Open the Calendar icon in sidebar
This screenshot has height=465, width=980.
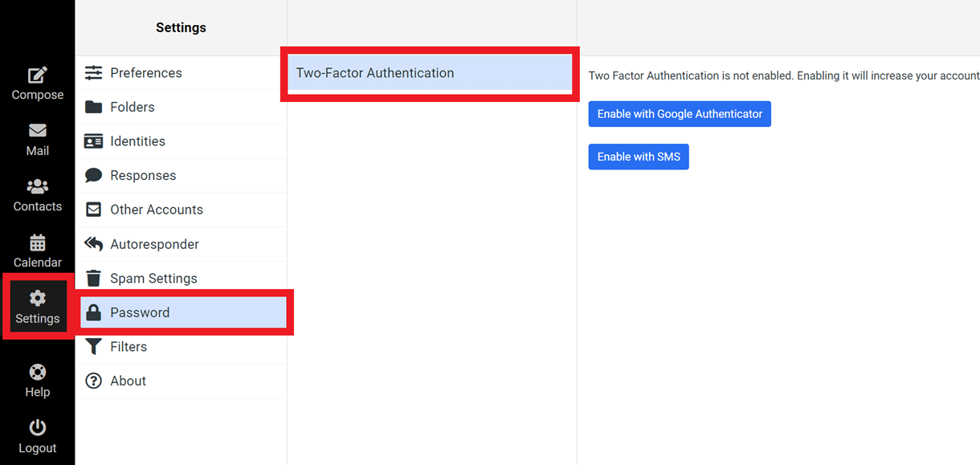(38, 242)
